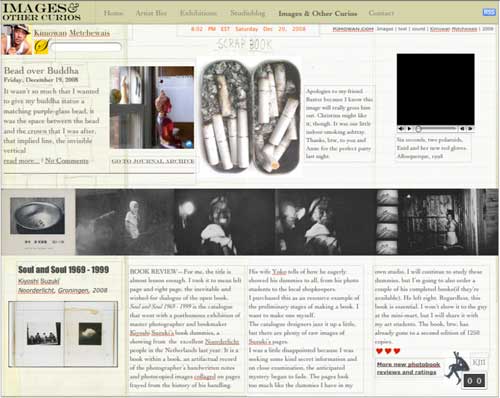Image resolution: width=500 pixels, height=398 pixels.
Task: Click the Kimowan Metchewais name link
Action: [72, 33]
